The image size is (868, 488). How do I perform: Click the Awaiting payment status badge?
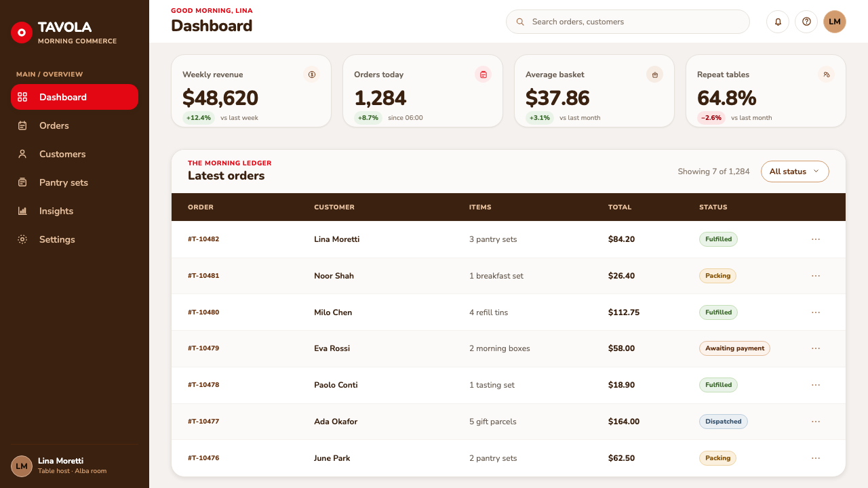tap(734, 348)
